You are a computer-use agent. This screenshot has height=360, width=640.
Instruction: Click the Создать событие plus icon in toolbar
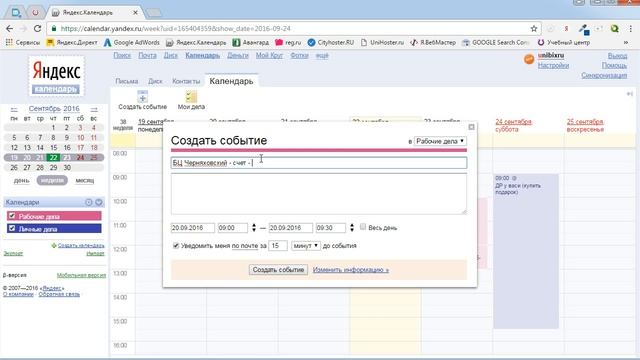pyautogui.click(x=142, y=97)
